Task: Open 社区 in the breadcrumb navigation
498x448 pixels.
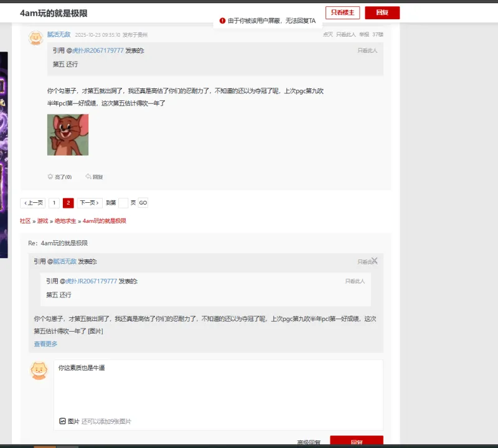Action: tap(25, 221)
